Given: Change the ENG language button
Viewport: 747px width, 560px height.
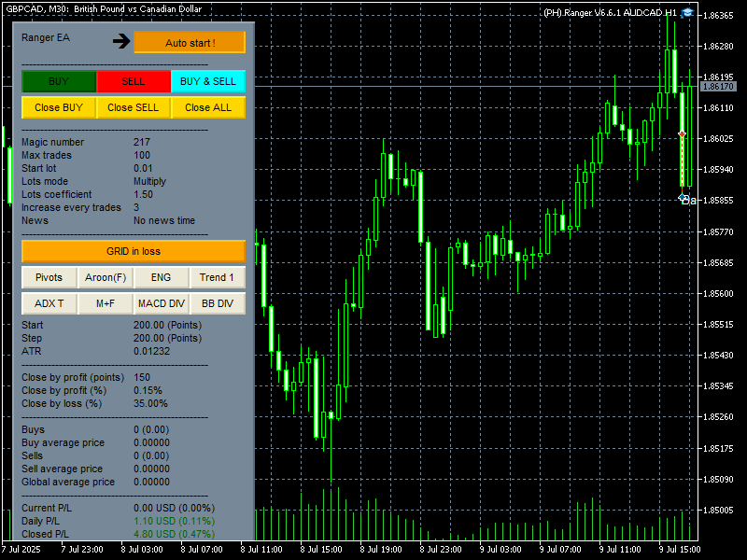Looking at the screenshot, I should tap(162, 277).
